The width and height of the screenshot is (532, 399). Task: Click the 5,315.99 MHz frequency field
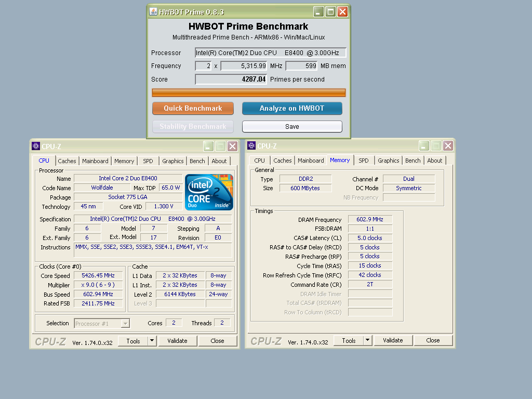point(244,66)
